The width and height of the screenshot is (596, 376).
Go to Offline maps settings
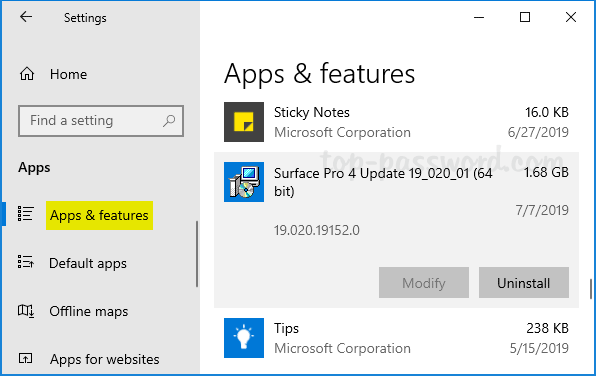point(89,311)
